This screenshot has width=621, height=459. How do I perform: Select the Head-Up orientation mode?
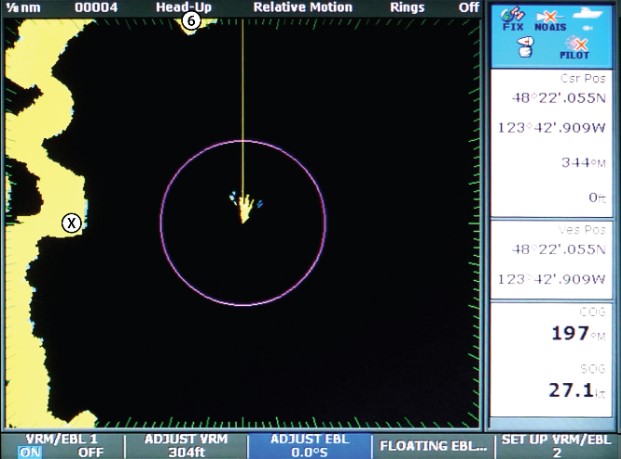click(x=183, y=7)
